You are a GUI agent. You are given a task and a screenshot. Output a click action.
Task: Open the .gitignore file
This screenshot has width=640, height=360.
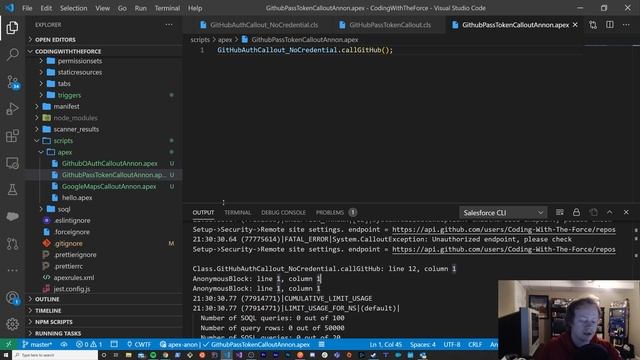coord(68,243)
